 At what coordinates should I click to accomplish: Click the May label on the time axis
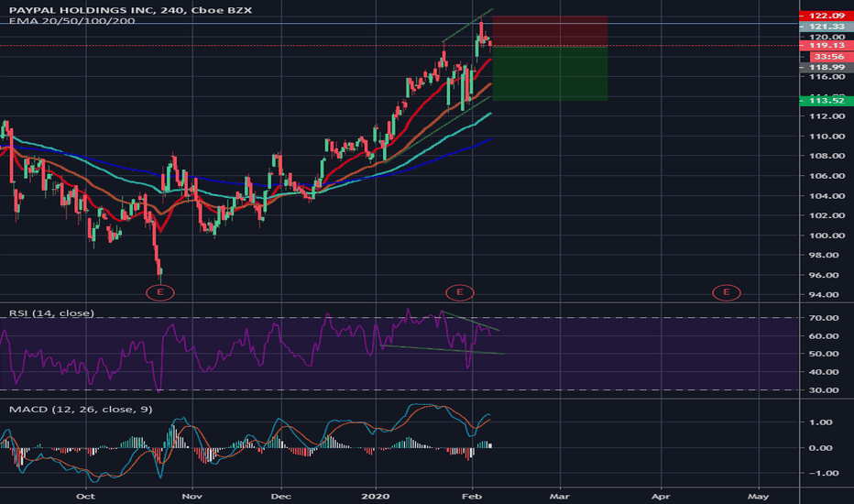(758, 497)
